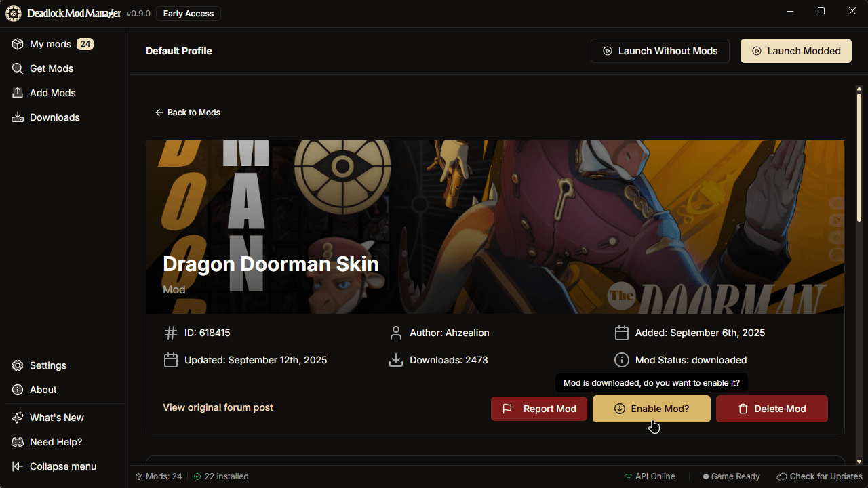This screenshot has width=868, height=488.
Task: Open View original forum post link
Action: 218,407
